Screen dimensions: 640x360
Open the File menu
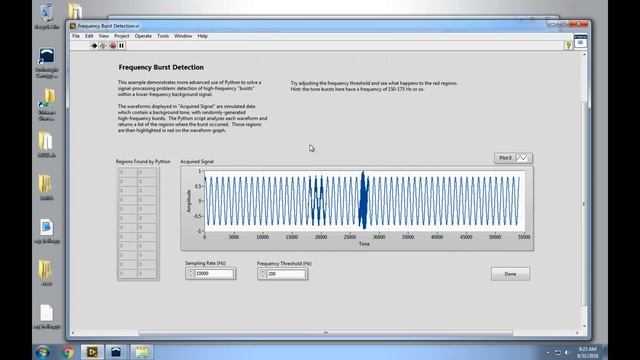[x=76, y=36]
